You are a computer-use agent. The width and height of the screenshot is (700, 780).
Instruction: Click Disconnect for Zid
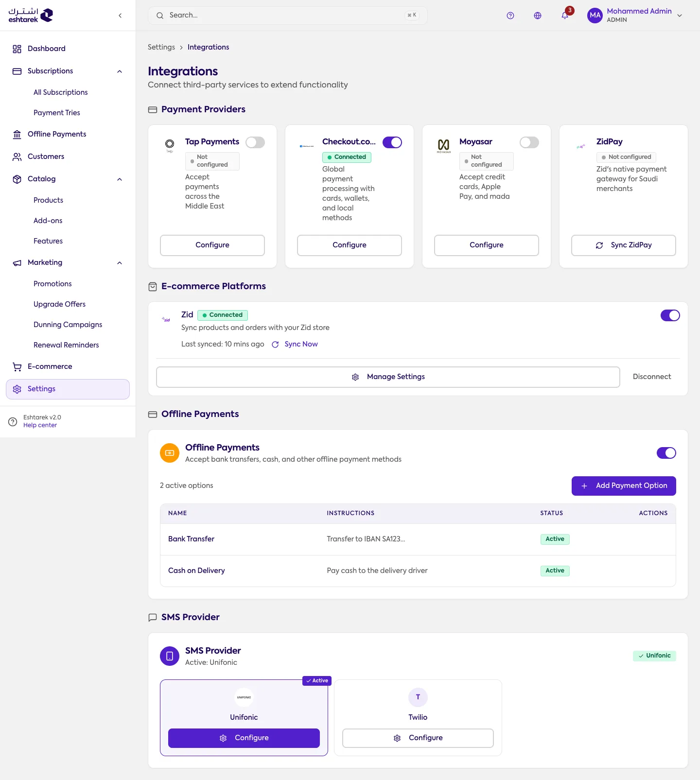point(652,377)
